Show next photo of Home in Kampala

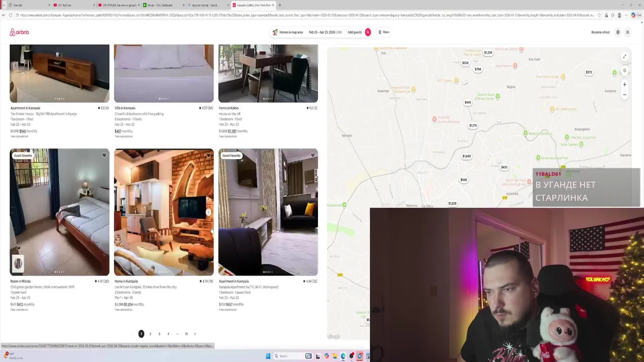pyautogui.click(x=208, y=212)
